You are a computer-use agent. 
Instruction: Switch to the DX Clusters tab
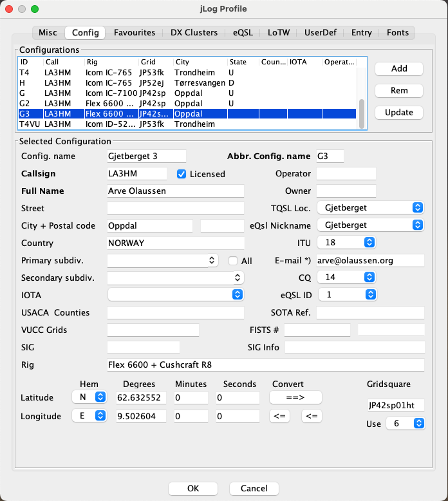coord(194,32)
